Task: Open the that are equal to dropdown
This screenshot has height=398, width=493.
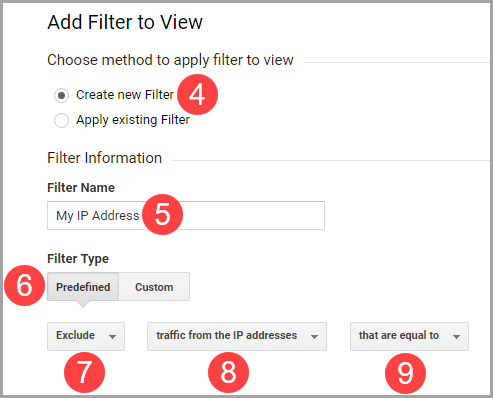Action: click(x=409, y=336)
